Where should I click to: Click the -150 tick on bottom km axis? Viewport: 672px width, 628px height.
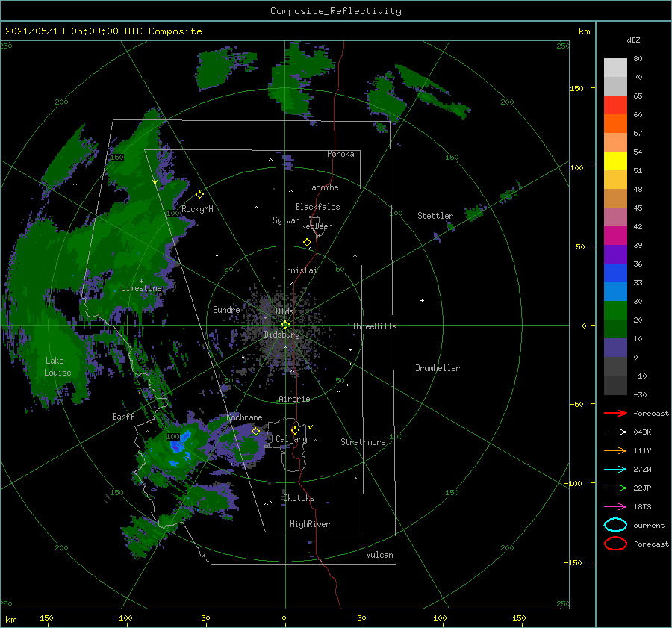pos(44,618)
